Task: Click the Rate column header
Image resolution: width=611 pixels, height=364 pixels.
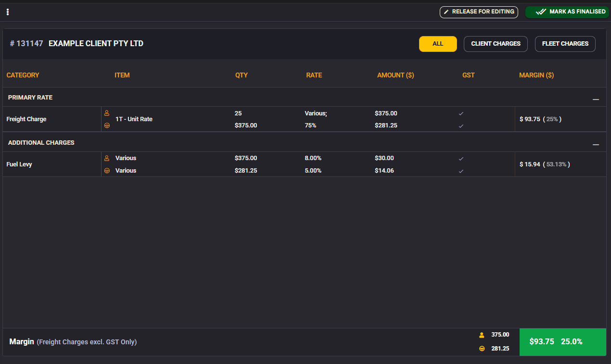Action: click(314, 75)
